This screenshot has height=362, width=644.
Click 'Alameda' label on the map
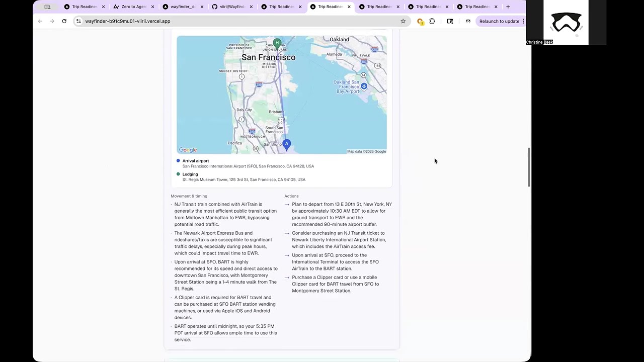(334, 54)
